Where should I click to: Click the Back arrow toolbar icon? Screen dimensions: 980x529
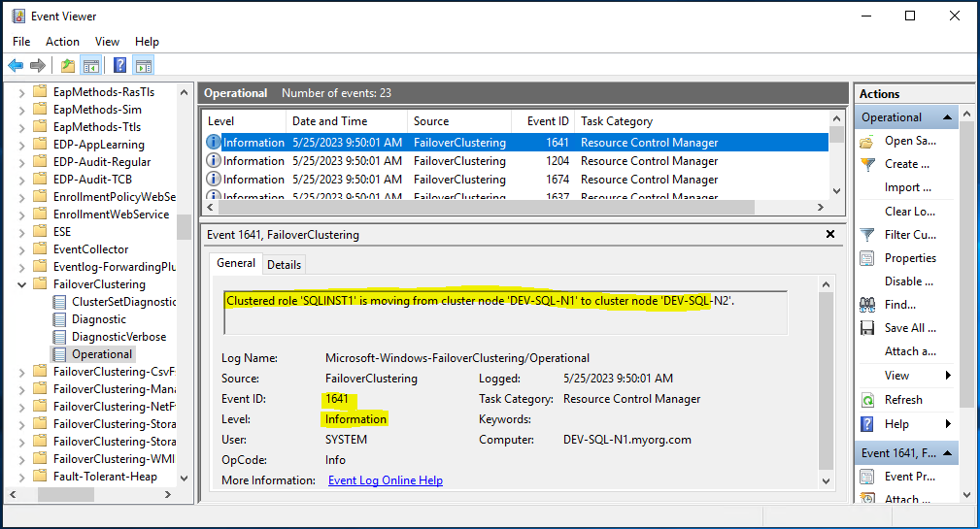(16, 65)
